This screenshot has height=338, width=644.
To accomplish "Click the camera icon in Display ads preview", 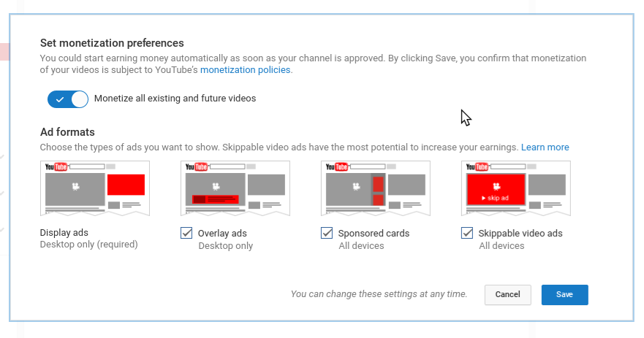I will point(75,187).
